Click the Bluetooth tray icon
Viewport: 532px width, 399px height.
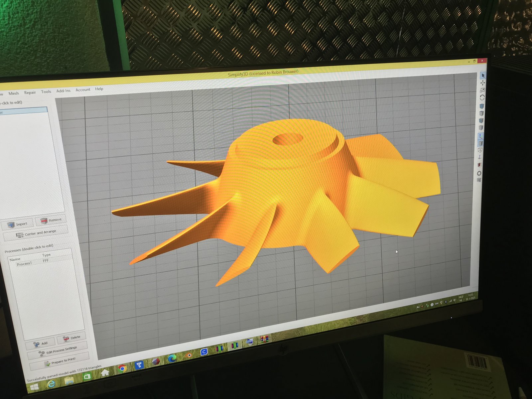coord(446,302)
